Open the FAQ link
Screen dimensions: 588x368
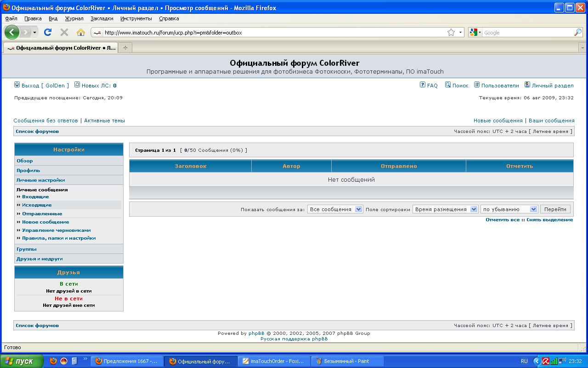[432, 86]
